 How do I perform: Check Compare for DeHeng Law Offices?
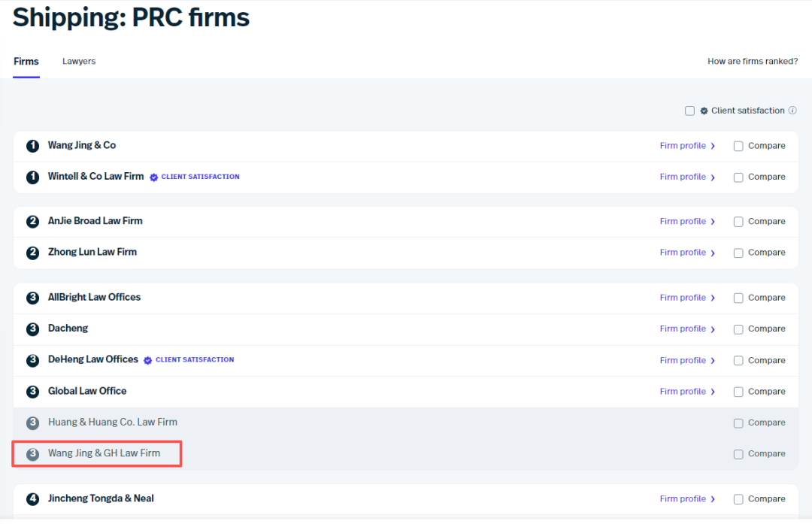pos(738,361)
